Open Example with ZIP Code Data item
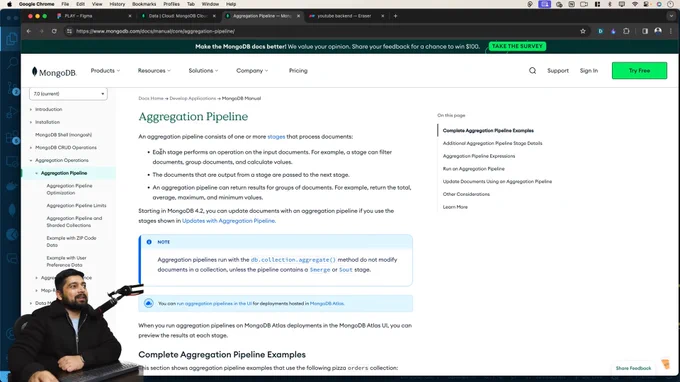The image size is (680, 382). pyautogui.click(x=72, y=242)
